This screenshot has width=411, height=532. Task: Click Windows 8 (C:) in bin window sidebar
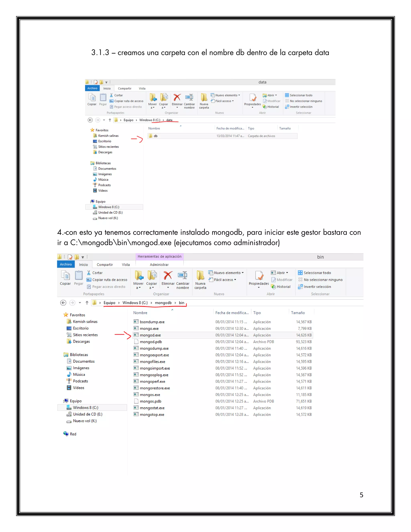[x=93, y=408]
